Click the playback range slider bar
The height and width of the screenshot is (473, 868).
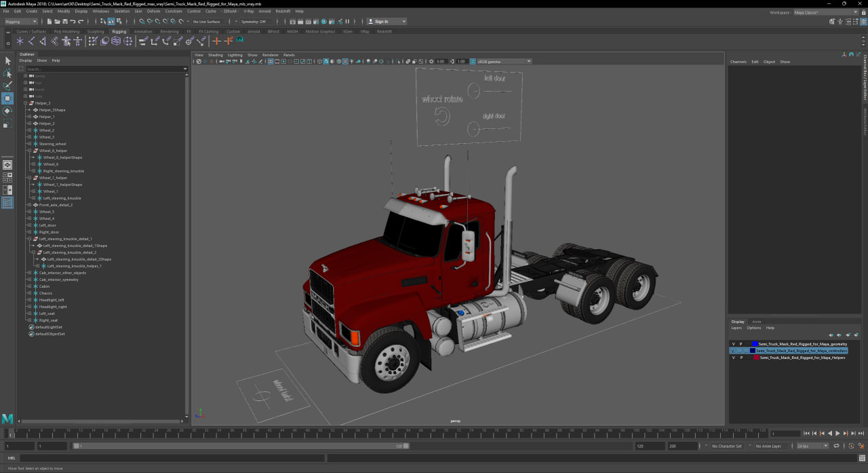click(x=241, y=446)
